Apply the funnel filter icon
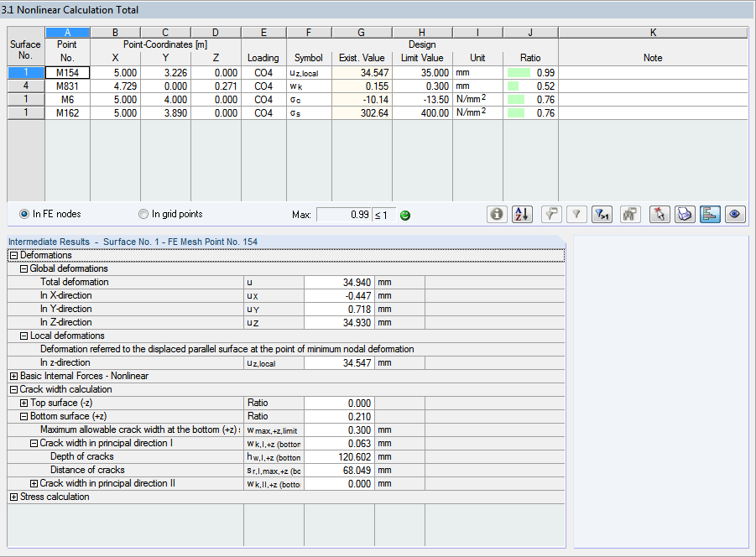This screenshot has width=756, height=557. (x=576, y=214)
